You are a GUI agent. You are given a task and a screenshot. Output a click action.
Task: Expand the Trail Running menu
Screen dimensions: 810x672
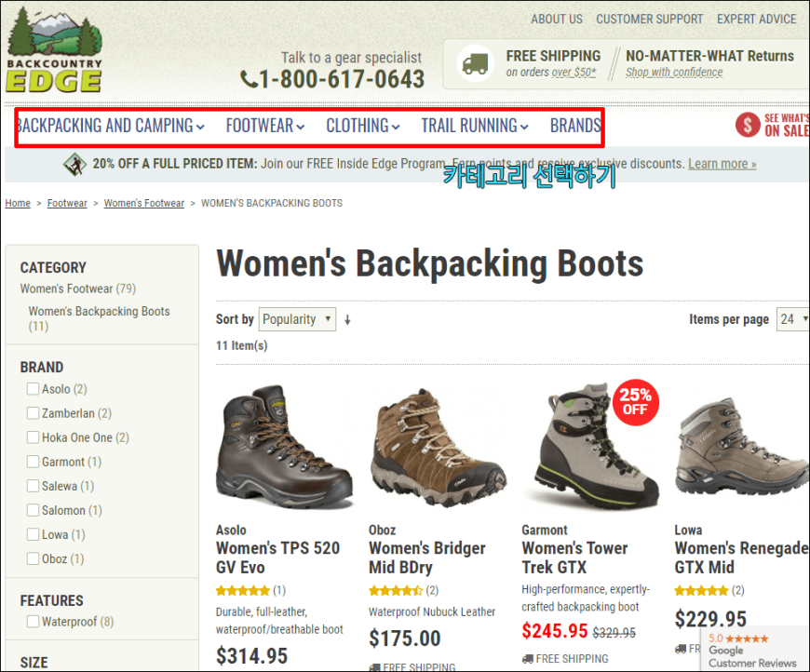(475, 126)
